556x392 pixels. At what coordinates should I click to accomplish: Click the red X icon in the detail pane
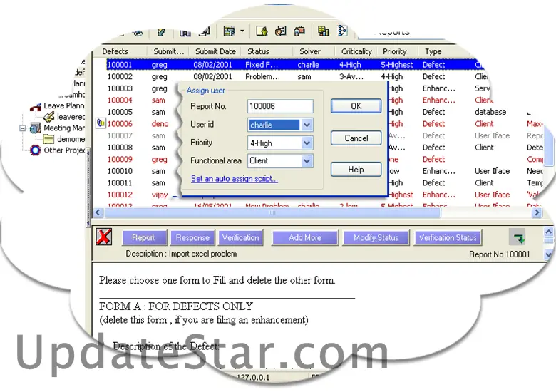[x=104, y=237]
